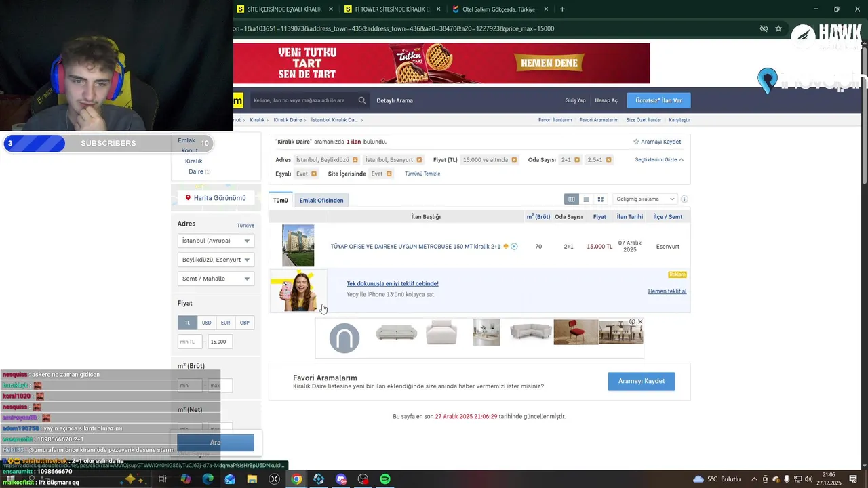The width and height of the screenshot is (868, 488).
Task: Click the Giriş Yap login link
Action: pyautogui.click(x=575, y=100)
